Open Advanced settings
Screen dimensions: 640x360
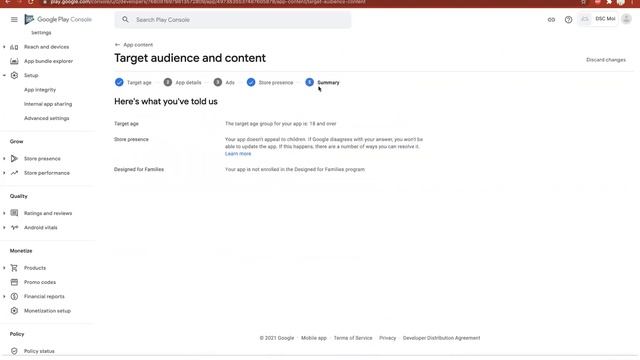pyautogui.click(x=47, y=118)
